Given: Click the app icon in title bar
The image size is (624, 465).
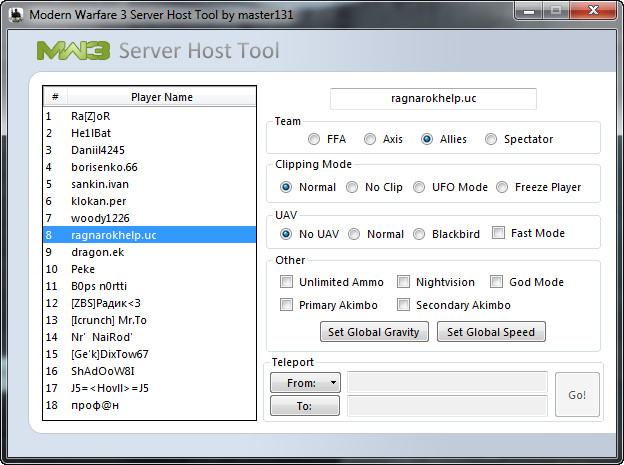Looking at the screenshot, I should click(16, 15).
